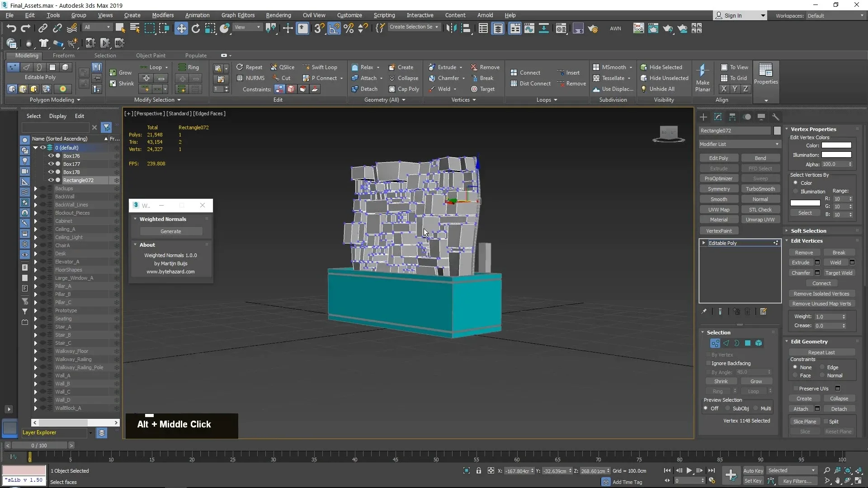This screenshot has width=868, height=488.
Task: Open the Create Selection Set dropdown
Action: pyautogui.click(x=414, y=27)
